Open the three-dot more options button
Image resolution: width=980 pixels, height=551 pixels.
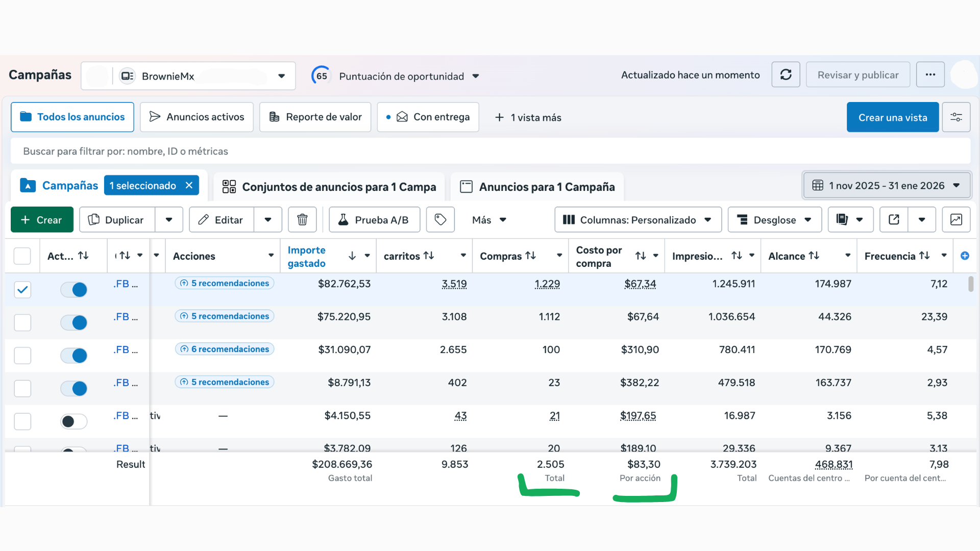pyautogui.click(x=930, y=75)
